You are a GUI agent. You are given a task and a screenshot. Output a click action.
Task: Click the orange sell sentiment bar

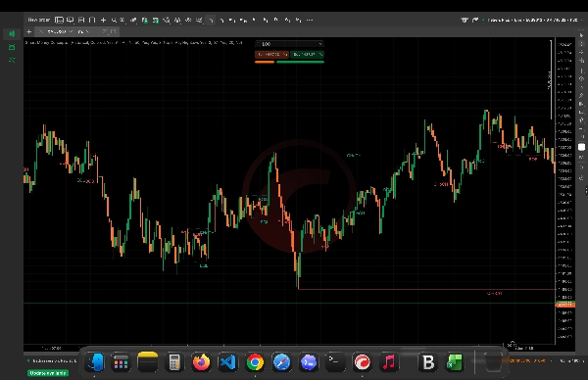click(x=265, y=62)
